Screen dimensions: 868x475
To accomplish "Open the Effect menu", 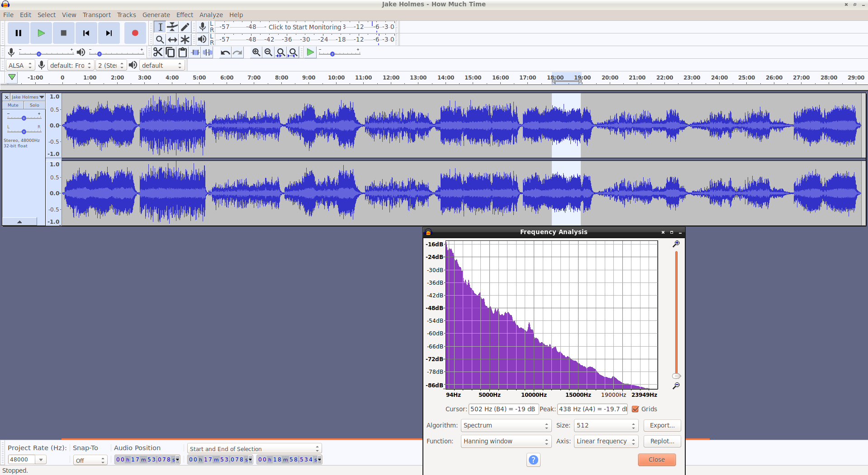I will (x=185, y=15).
